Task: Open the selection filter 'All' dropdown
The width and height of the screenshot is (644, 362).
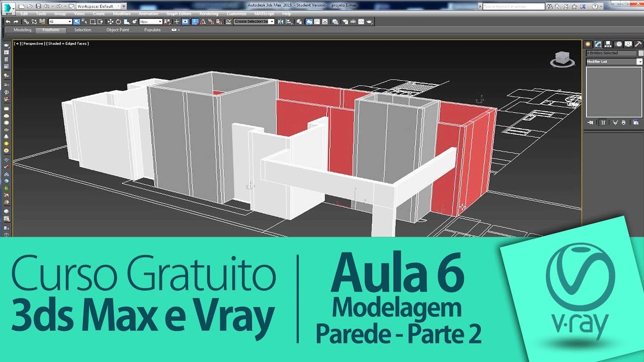Action: [60, 22]
